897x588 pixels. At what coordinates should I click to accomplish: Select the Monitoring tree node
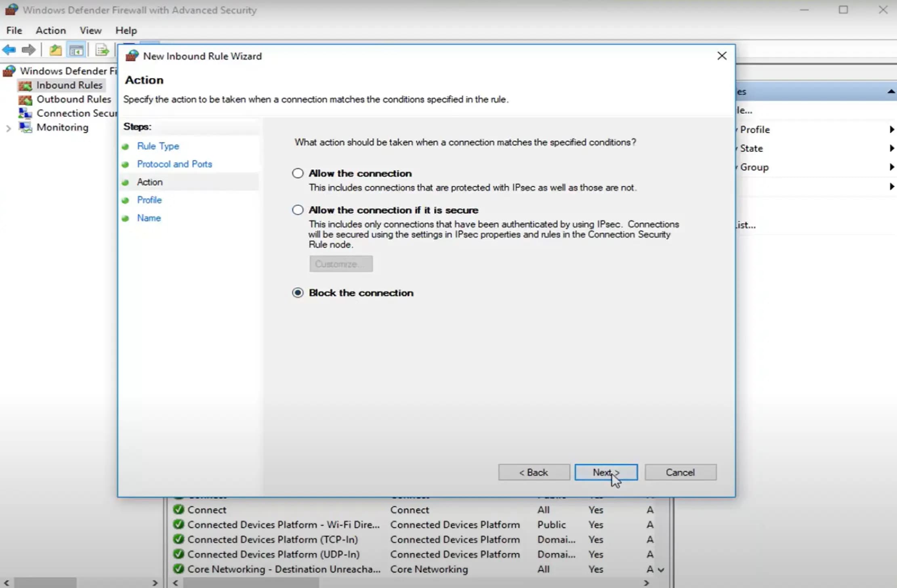click(62, 128)
